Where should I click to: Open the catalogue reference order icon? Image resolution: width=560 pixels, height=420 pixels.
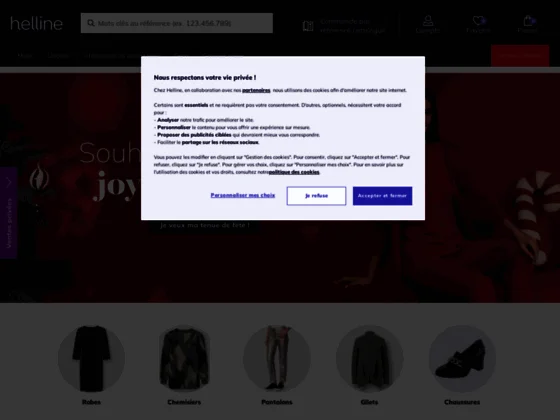tap(308, 26)
